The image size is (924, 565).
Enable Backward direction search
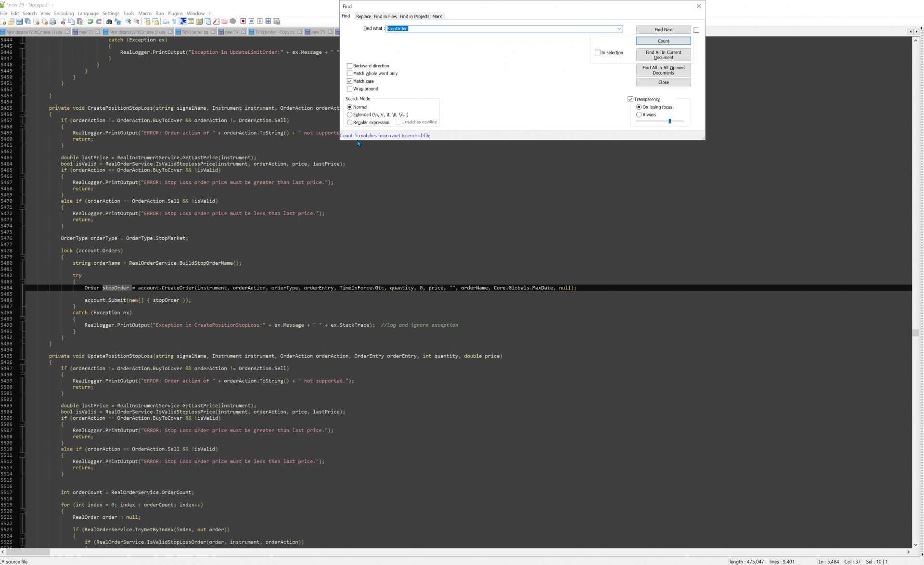[x=350, y=65]
